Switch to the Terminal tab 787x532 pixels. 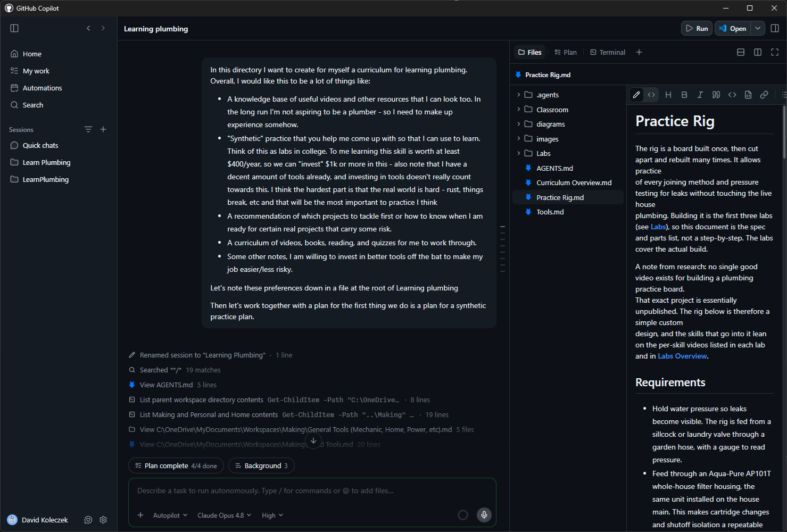coord(608,52)
